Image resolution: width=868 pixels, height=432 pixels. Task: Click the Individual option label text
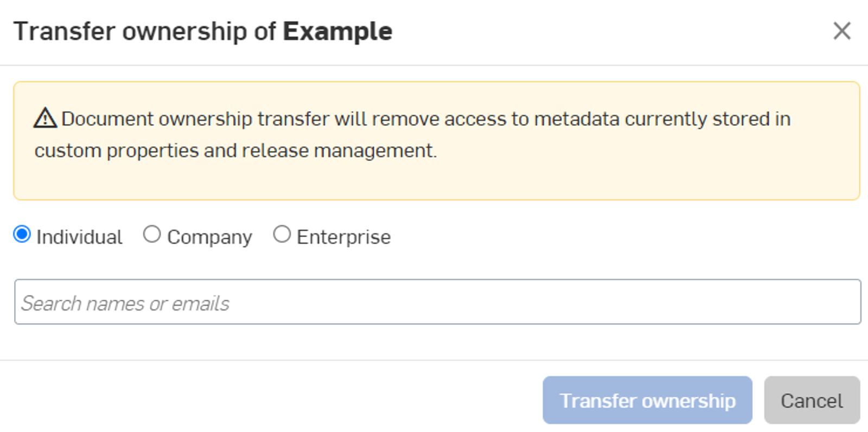79,237
